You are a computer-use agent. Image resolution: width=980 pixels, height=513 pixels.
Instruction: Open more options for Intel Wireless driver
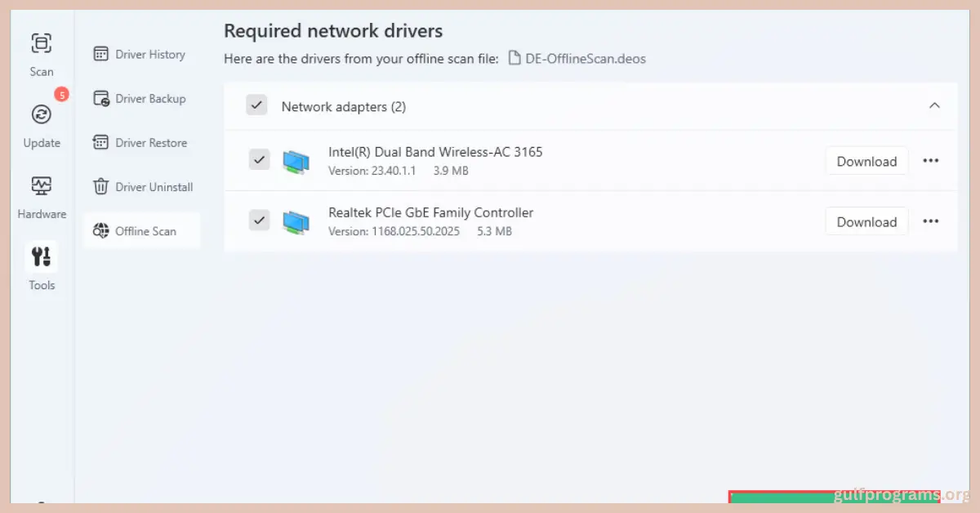click(x=930, y=161)
